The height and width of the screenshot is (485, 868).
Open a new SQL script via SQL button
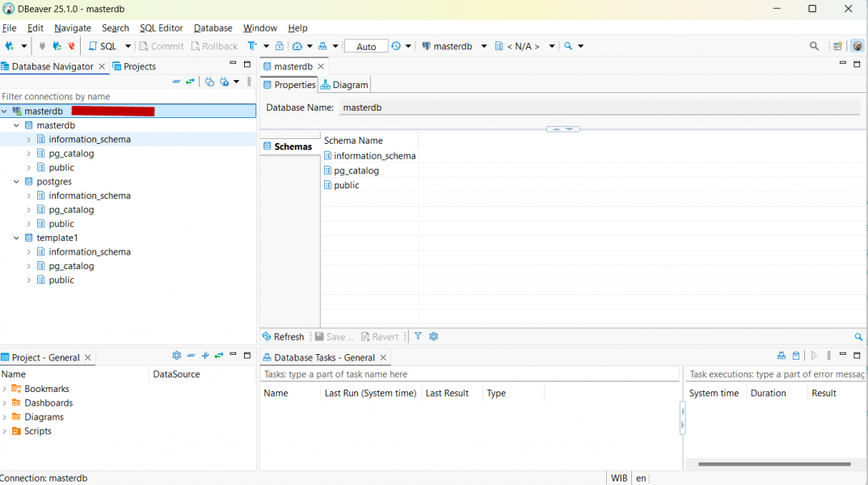coord(103,46)
